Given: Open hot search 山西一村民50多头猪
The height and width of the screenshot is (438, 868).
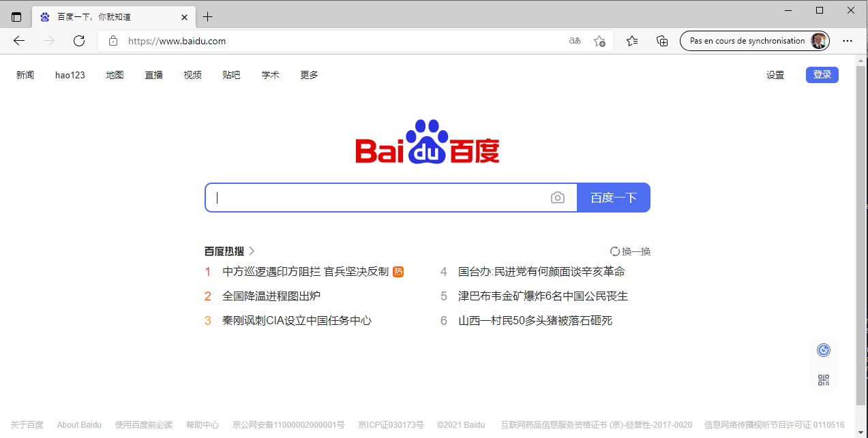Looking at the screenshot, I should pos(535,321).
